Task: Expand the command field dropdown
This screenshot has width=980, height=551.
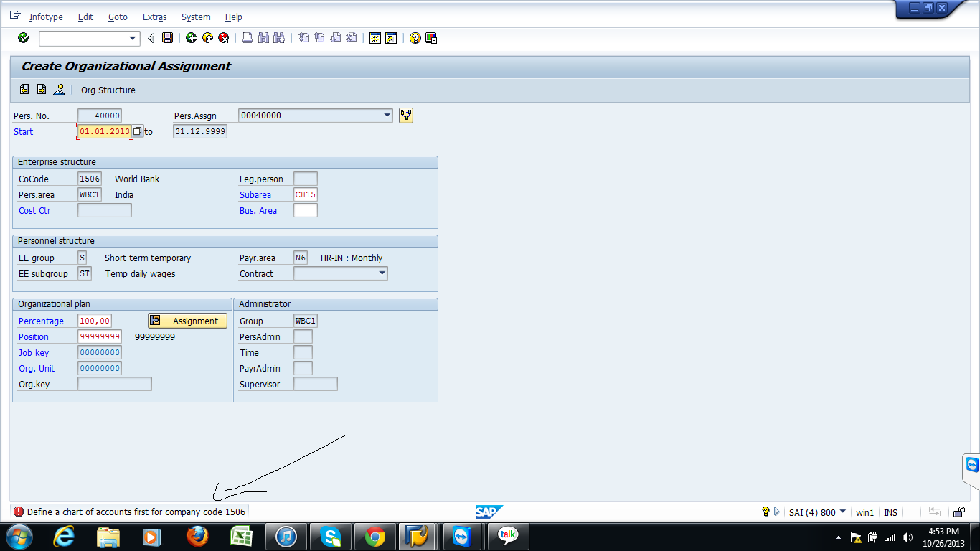Action: tap(133, 38)
